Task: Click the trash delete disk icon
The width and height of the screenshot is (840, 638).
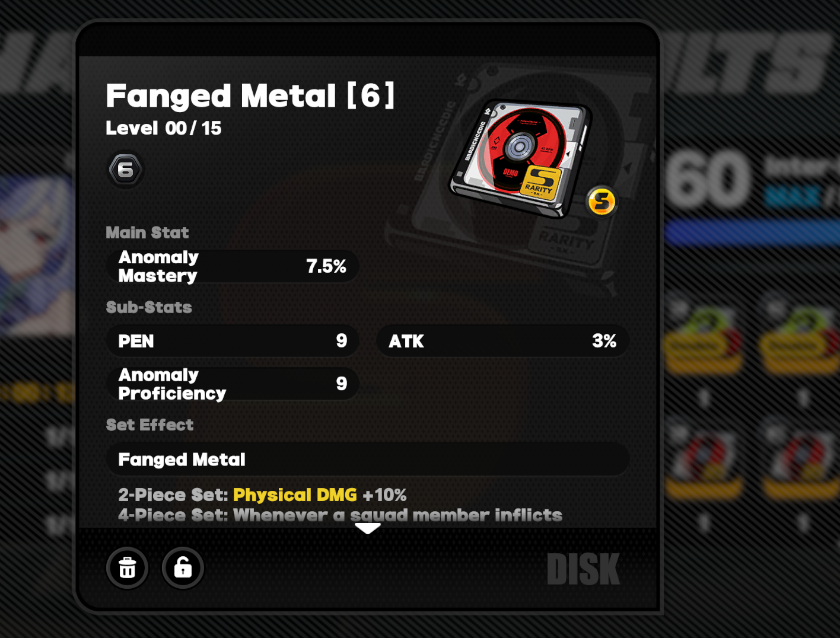Action: [x=127, y=567]
